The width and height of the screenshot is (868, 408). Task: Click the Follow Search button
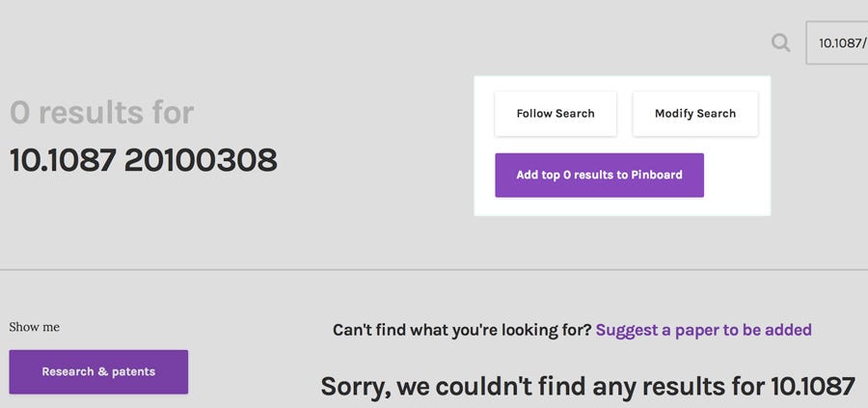coord(556,114)
